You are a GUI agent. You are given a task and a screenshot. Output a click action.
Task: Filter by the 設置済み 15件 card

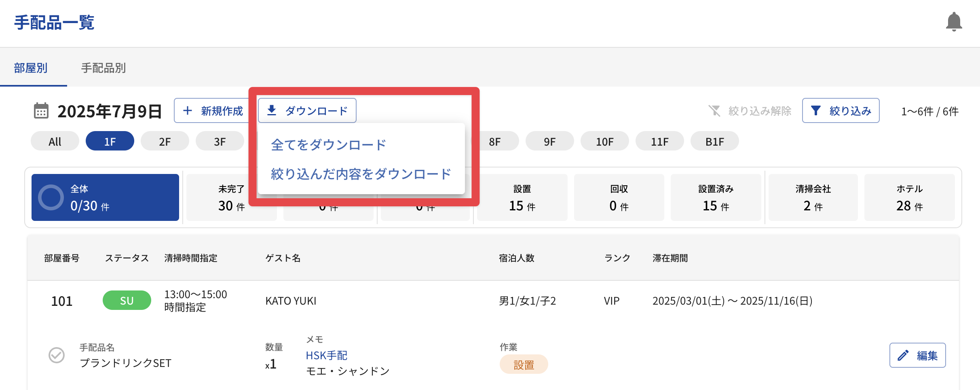pos(716,197)
